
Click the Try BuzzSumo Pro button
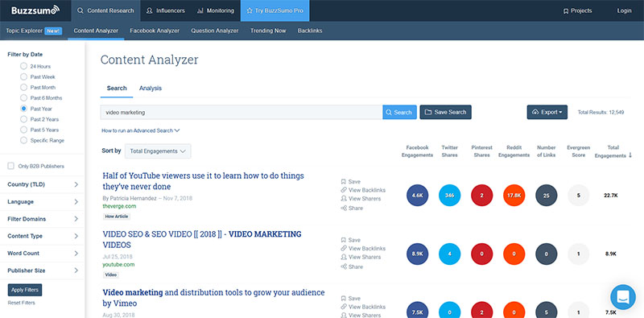[275, 10]
